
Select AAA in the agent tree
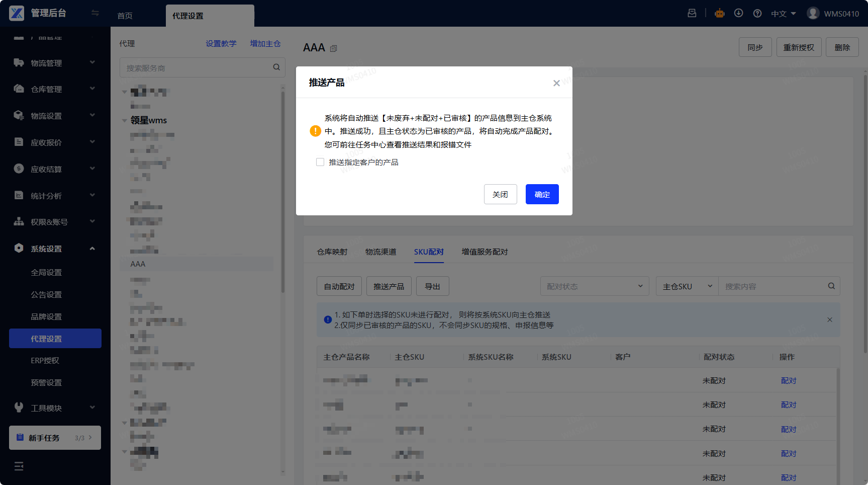coord(197,264)
